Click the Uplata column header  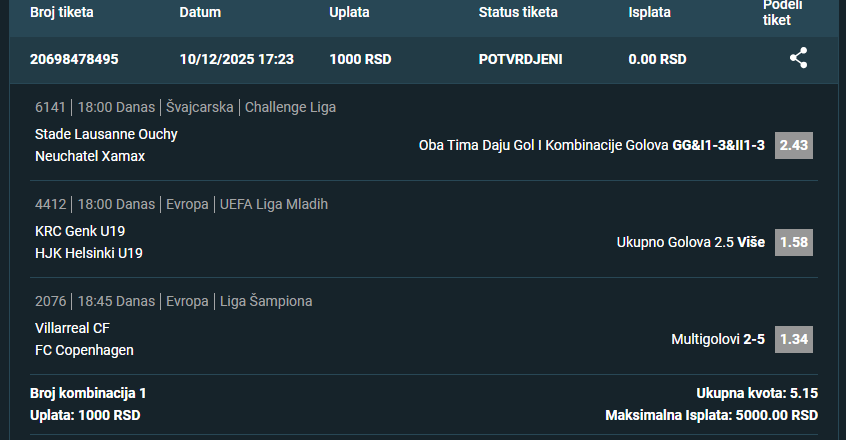click(x=349, y=13)
